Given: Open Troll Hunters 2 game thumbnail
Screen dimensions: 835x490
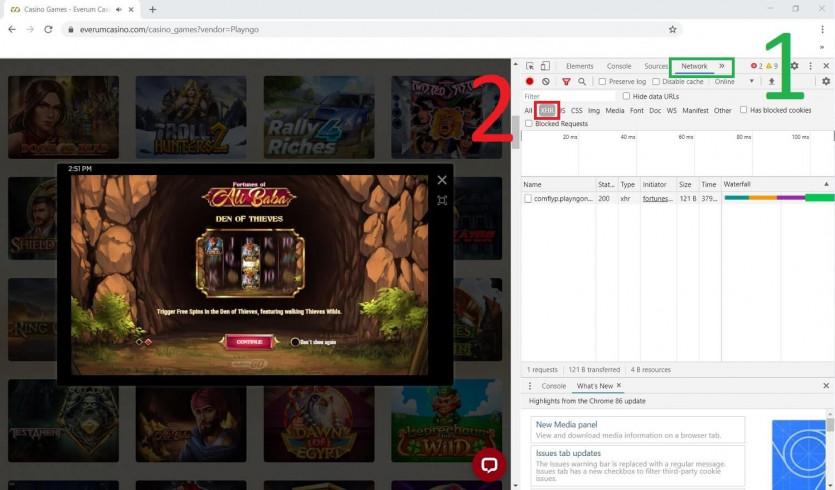Looking at the screenshot, I should (191, 117).
